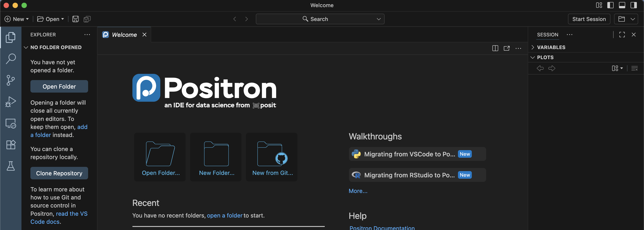Collapse the Plots section

532,57
